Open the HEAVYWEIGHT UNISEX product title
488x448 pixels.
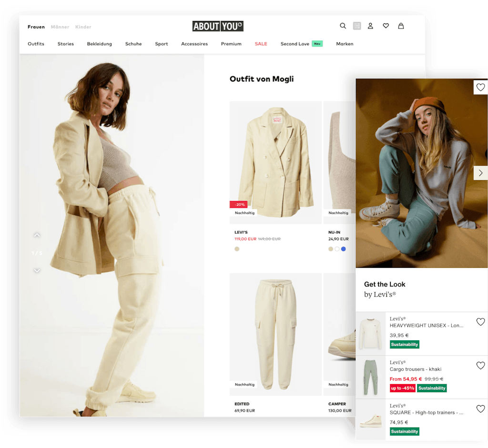pos(427,326)
